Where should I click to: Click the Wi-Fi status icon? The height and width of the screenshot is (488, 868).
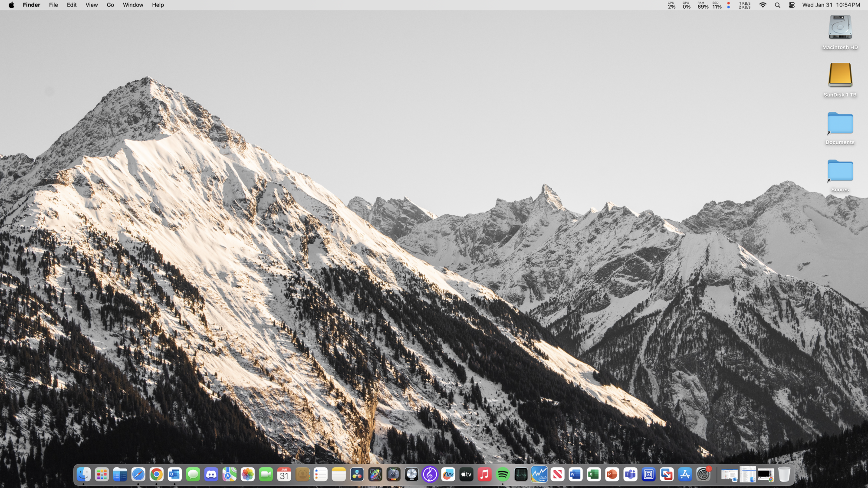[763, 5]
